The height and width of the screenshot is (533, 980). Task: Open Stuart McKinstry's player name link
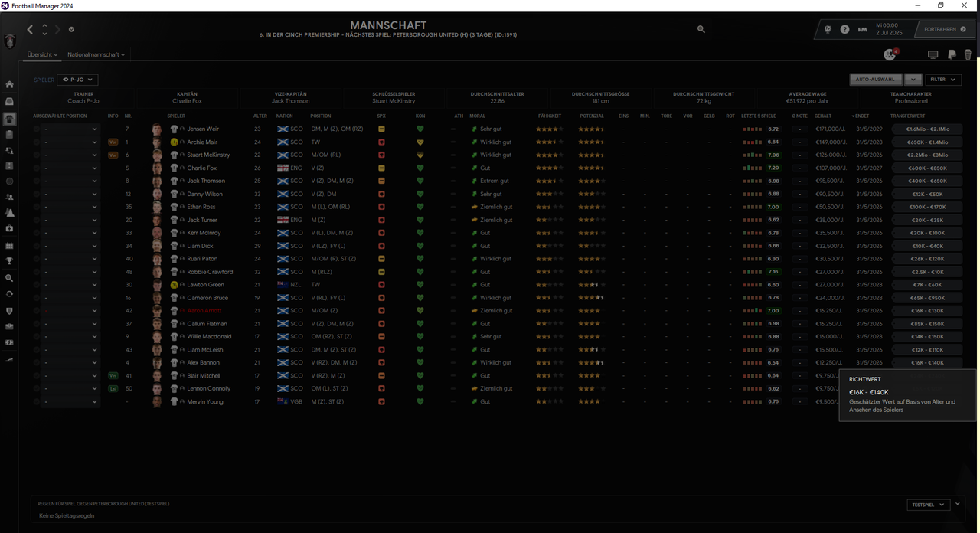(x=208, y=155)
